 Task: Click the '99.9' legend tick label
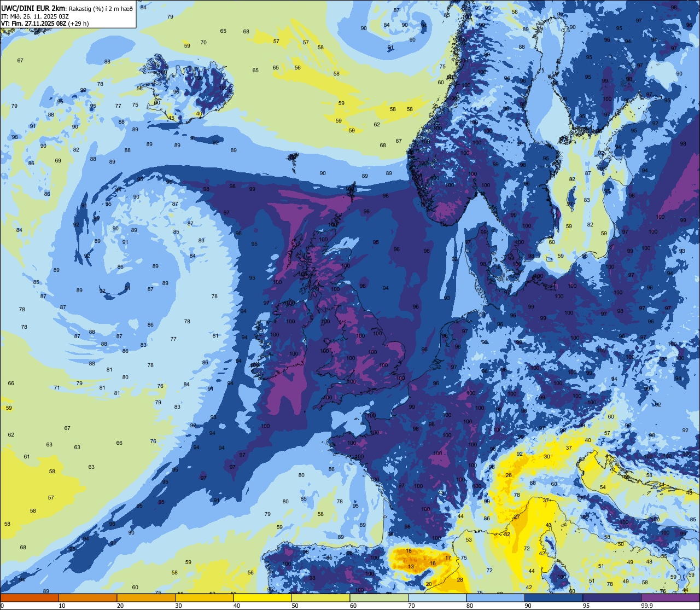[647, 606]
